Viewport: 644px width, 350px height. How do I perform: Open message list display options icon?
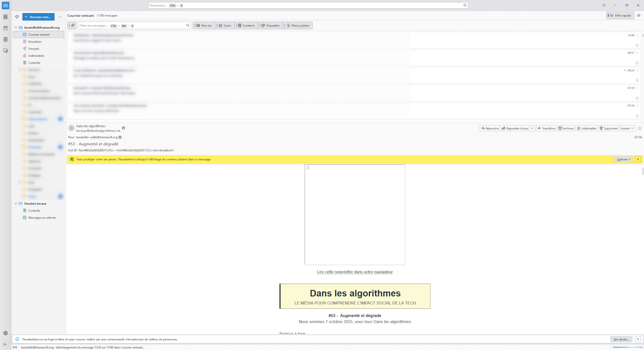639,15
